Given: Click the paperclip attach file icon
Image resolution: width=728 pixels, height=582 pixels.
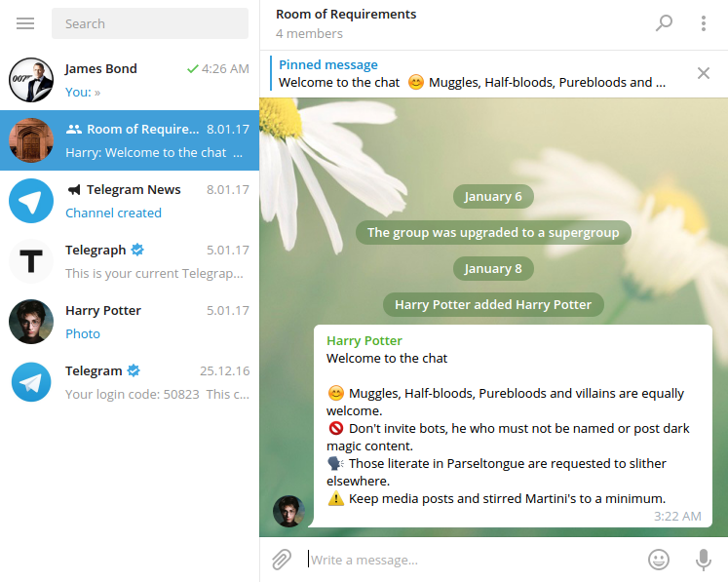Looking at the screenshot, I should pos(282,560).
